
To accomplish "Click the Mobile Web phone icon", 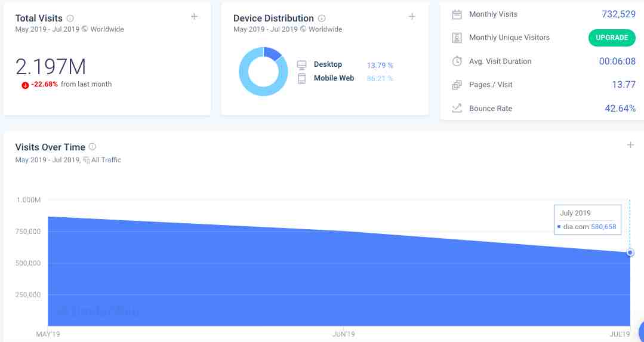I will click(x=301, y=78).
